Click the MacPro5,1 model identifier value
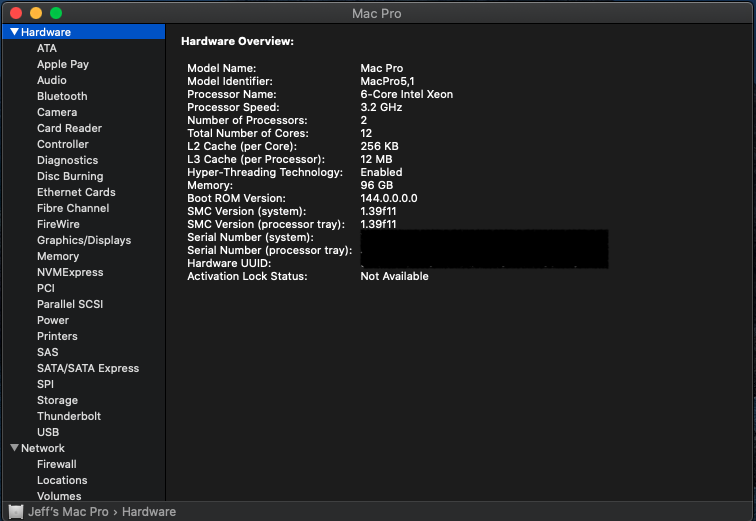756x521 pixels. pos(387,81)
